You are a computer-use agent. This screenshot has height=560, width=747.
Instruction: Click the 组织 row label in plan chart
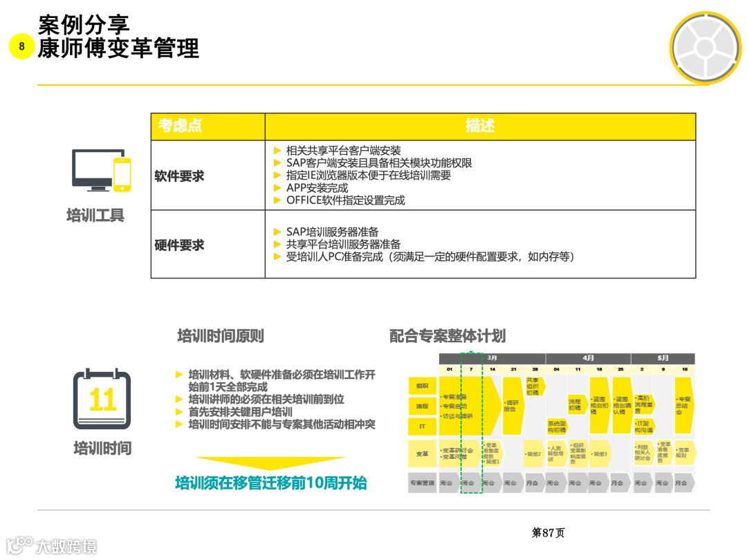point(422,386)
